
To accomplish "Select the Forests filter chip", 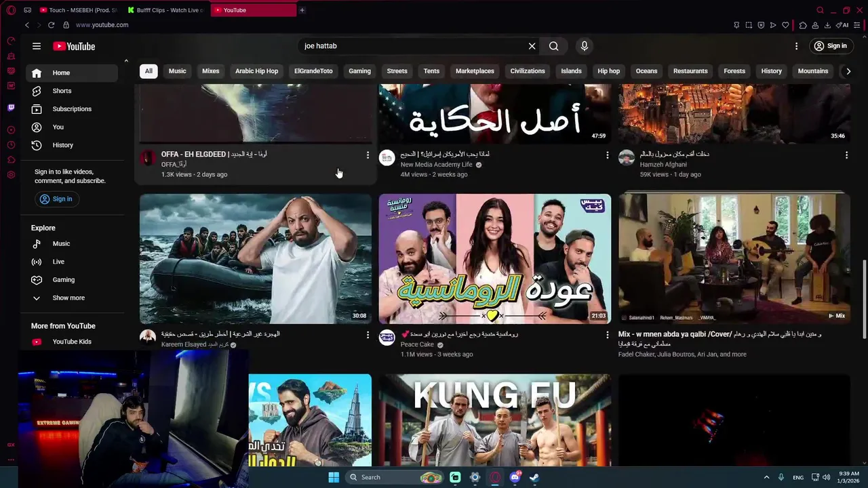I will click(734, 71).
